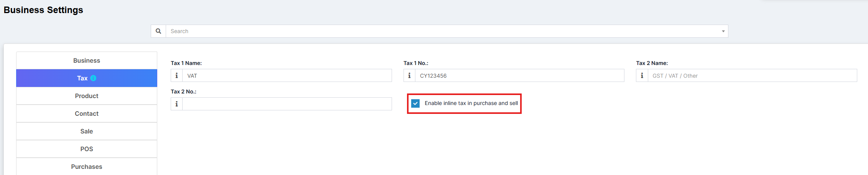Open the Purchases settings tab
Screen dimensions: 868x175
[87, 167]
